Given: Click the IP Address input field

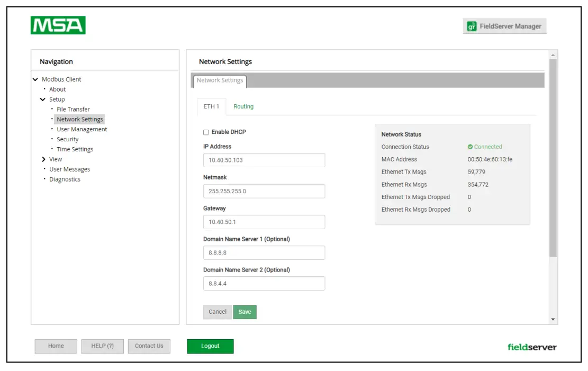Looking at the screenshot, I should point(264,160).
